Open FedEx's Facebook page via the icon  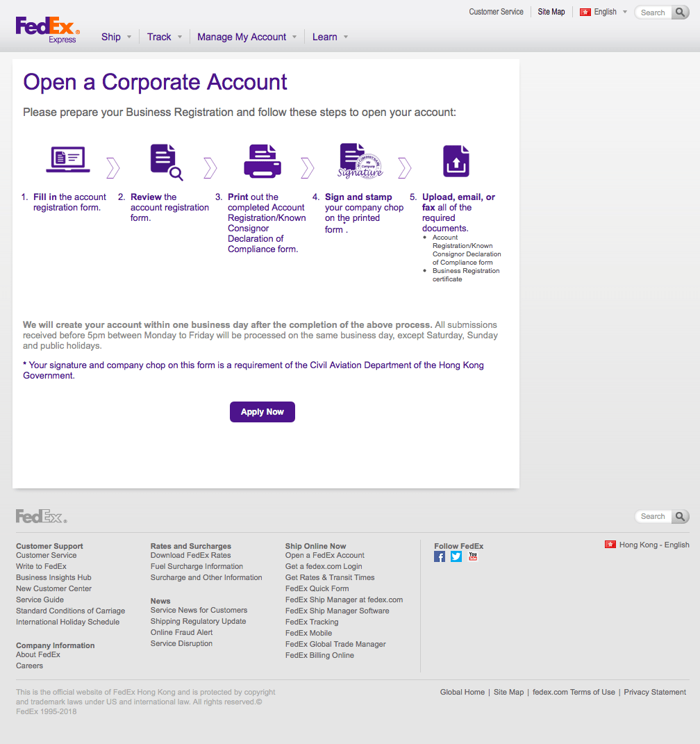tap(440, 556)
